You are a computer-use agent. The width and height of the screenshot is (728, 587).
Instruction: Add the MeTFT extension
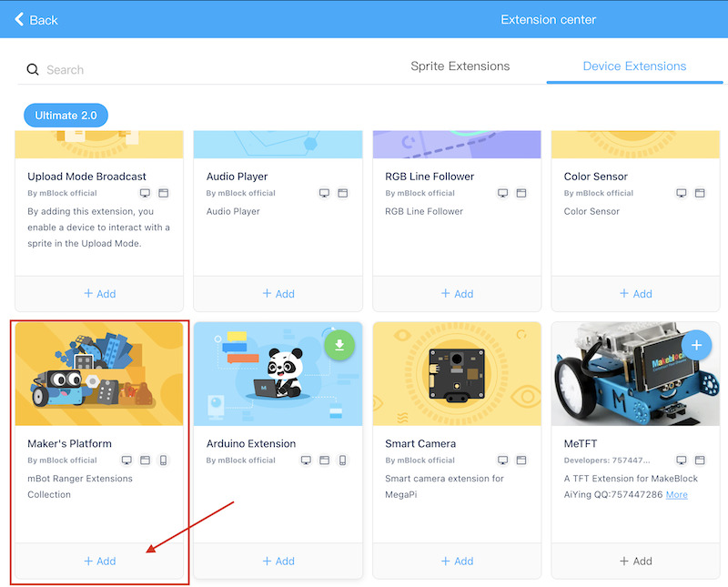click(x=635, y=561)
